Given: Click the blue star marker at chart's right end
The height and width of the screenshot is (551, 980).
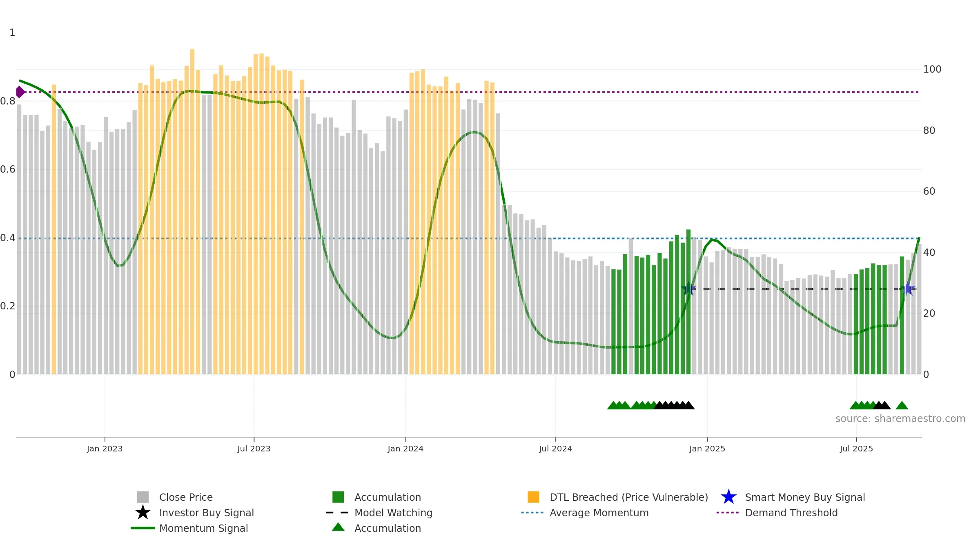Looking at the screenshot, I should 908,289.
